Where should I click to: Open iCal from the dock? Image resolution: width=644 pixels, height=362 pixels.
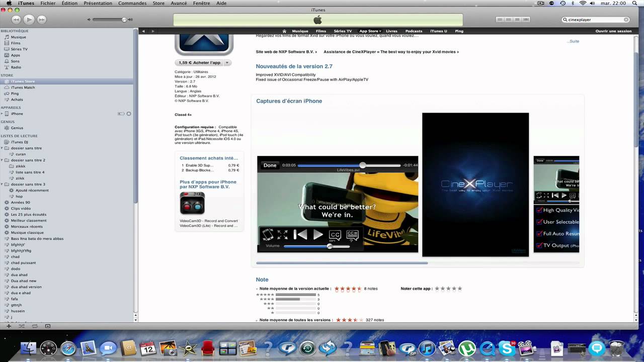click(x=148, y=348)
